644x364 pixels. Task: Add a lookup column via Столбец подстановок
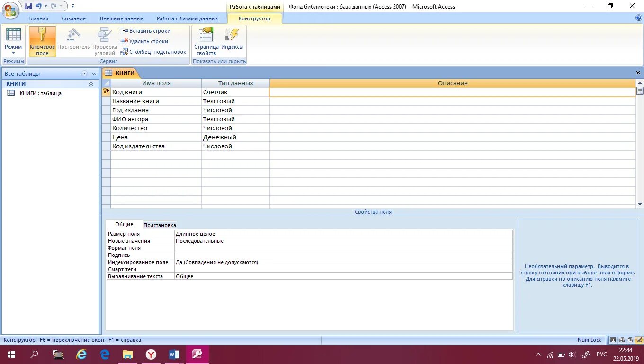[x=153, y=52]
